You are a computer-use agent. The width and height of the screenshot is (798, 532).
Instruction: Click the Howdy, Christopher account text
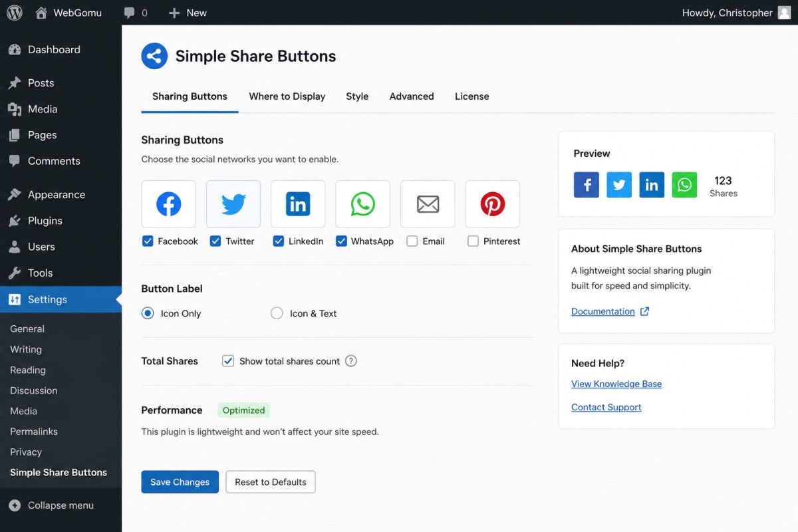click(728, 13)
